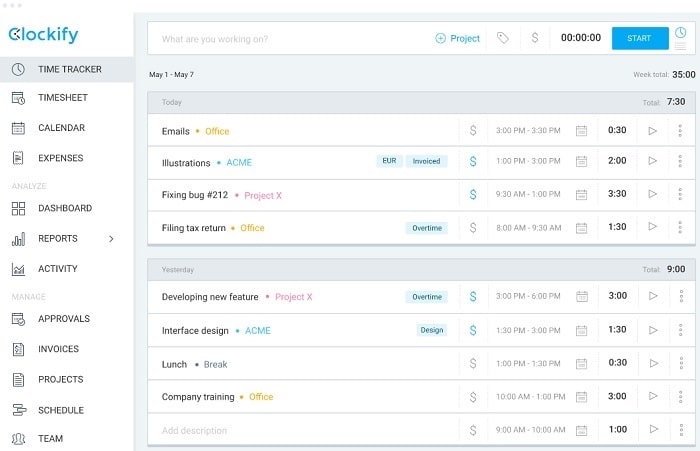The width and height of the screenshot is (700, 451).
Task: Toggle billable dollar sign on Lunch entry
Action: (x=473, y=363)
